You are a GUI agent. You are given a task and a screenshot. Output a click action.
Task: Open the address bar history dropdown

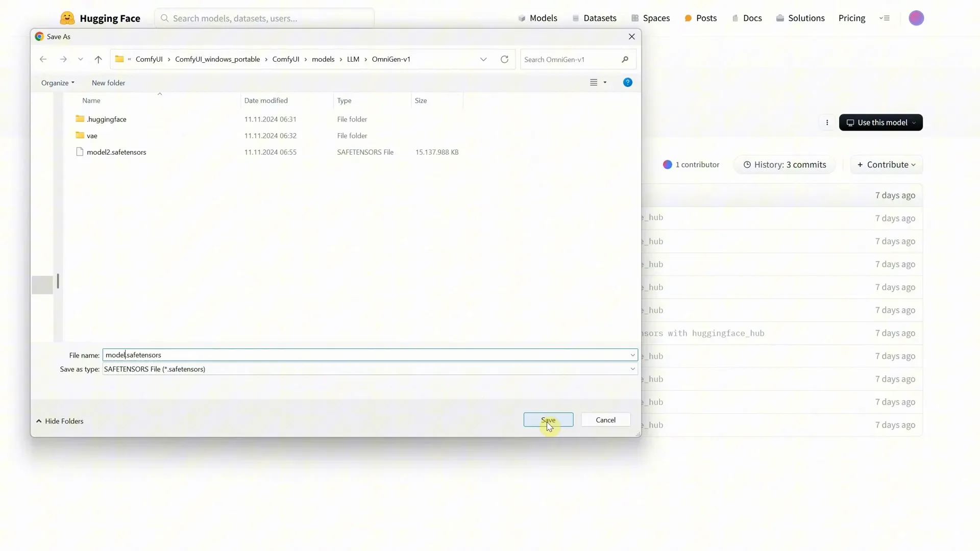pos(483,59)
